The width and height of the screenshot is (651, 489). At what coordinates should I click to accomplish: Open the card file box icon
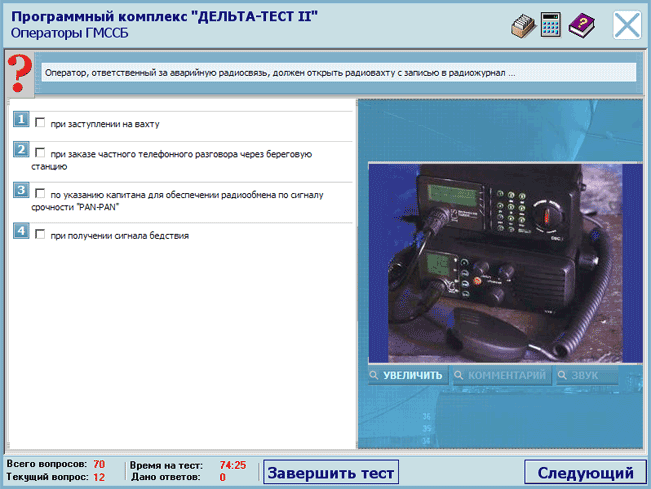click(x=521, y=26)
